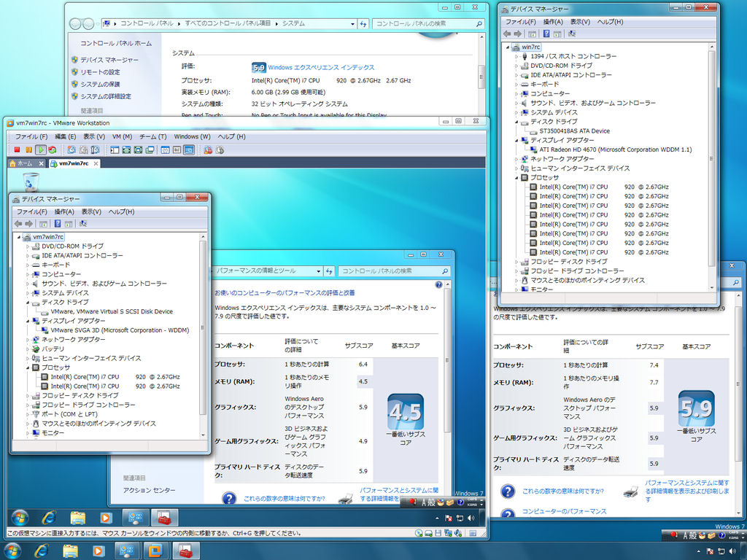Select the VMware Workstation host taskbar button
Image resolution: width=747 pixels, height=560 pixels.
pos(155,551)
